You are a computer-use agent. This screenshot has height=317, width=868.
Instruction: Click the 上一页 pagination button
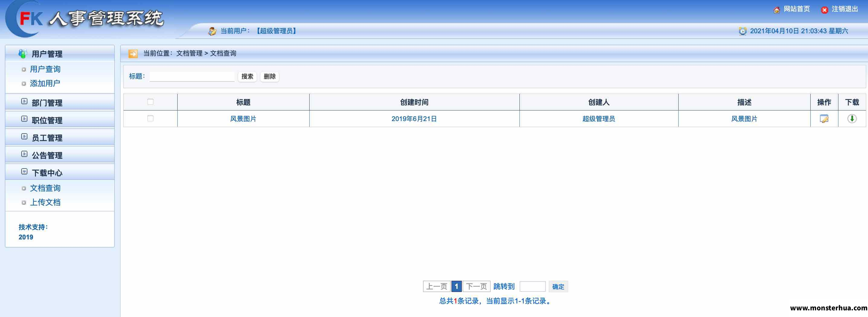[437, 286]
